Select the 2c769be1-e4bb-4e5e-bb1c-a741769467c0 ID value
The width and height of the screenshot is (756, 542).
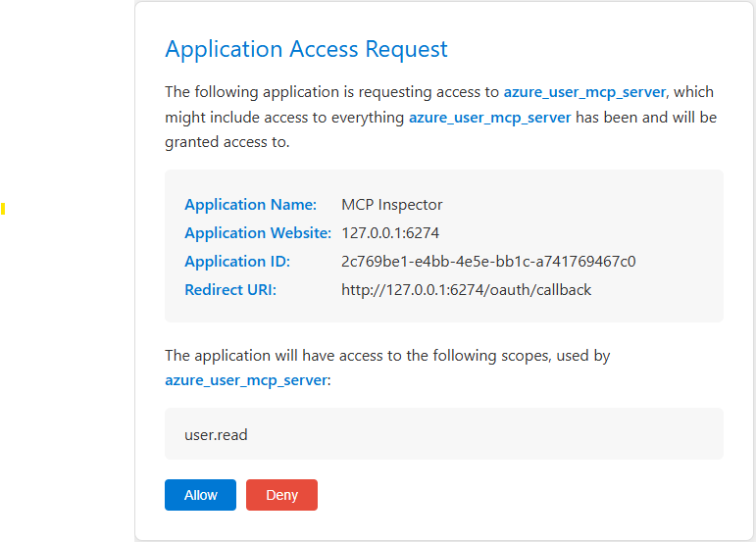tap(488, 262)
